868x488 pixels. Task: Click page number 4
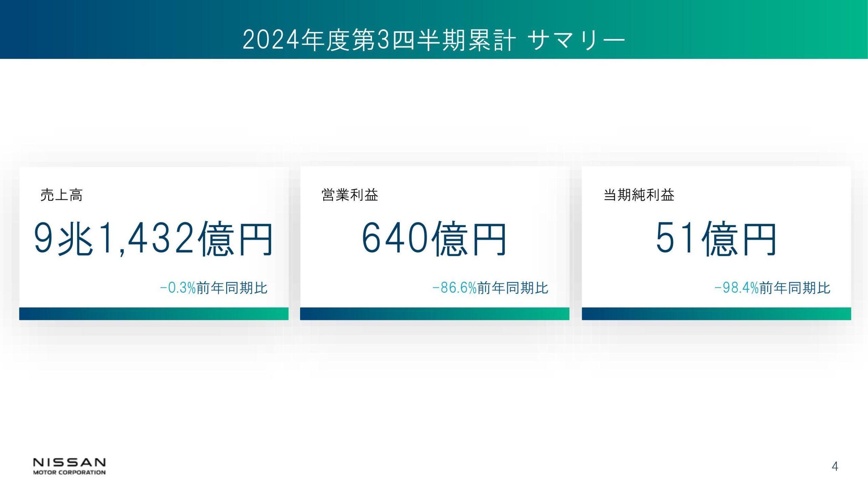click(835, 467)
